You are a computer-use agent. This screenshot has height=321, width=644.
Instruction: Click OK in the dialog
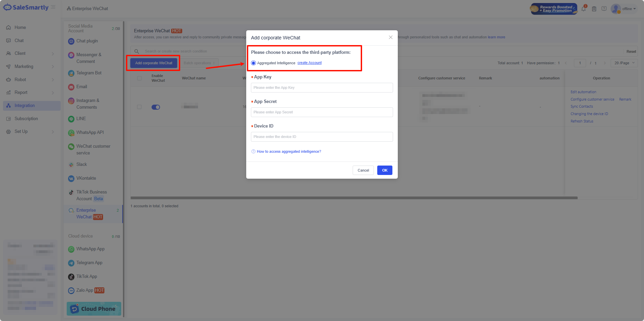385,170
